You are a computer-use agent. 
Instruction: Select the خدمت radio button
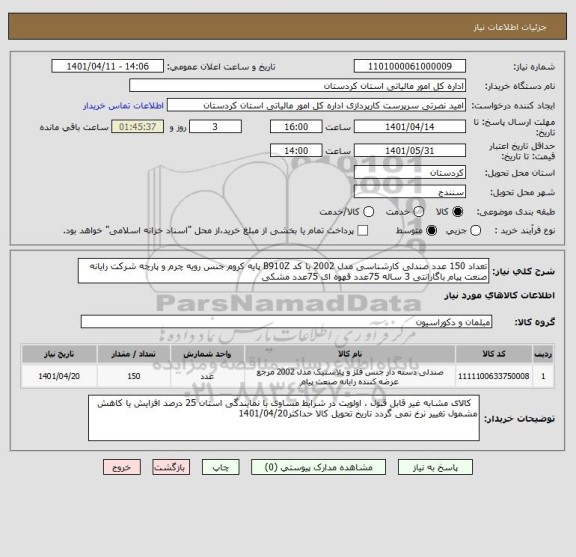[x=418, y=212]
